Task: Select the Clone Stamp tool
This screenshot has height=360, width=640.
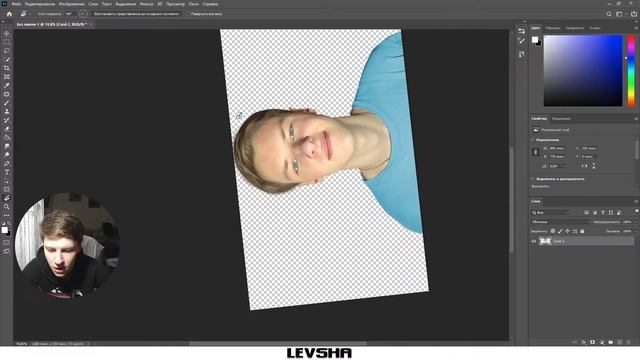Action: point(7,111)
